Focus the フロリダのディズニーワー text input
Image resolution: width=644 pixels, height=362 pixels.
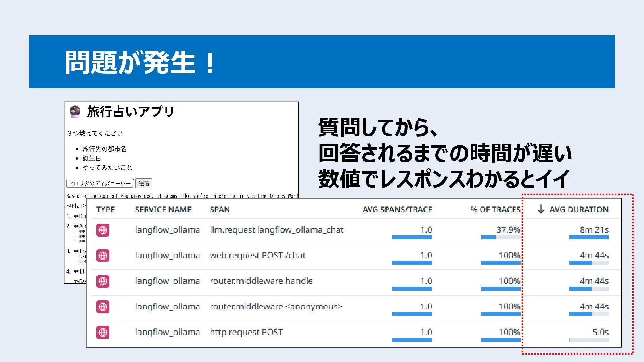point(100,183)
